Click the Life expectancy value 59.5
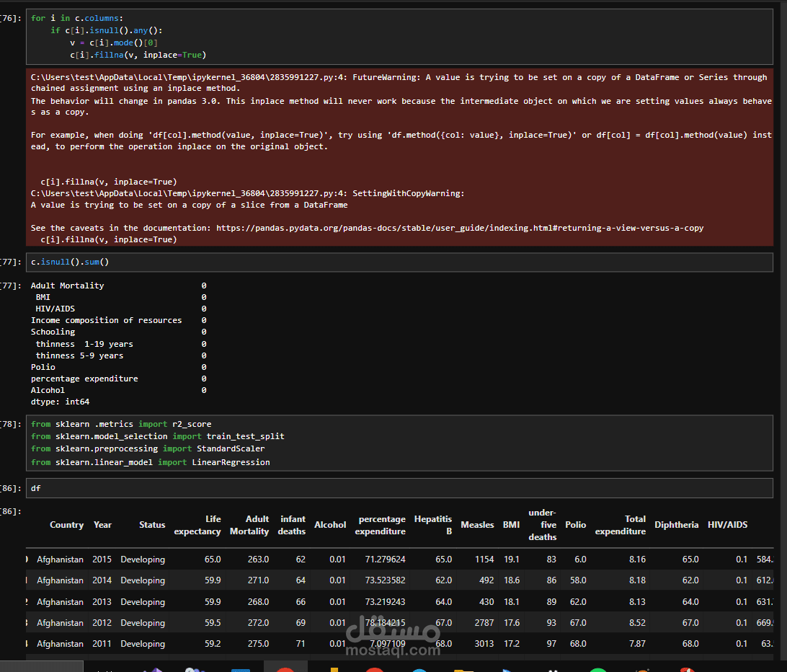787x672 pixels. [213, 623]
